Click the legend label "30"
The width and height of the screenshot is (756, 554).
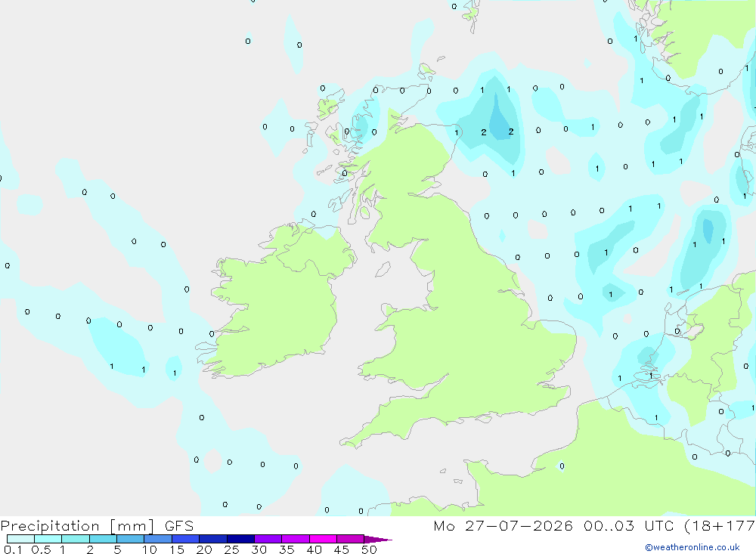click(259, 549)
